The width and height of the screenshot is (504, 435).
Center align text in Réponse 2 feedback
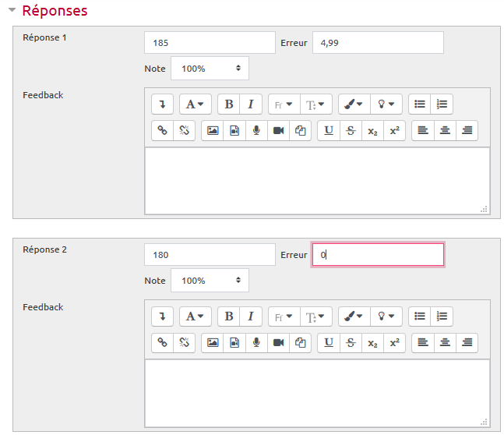pos(445,342)
